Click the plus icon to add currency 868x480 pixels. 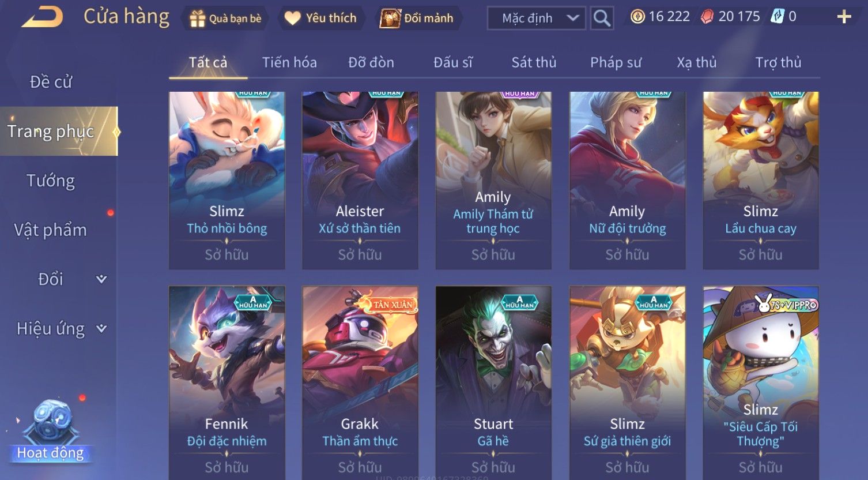click(x=844, y=17)
